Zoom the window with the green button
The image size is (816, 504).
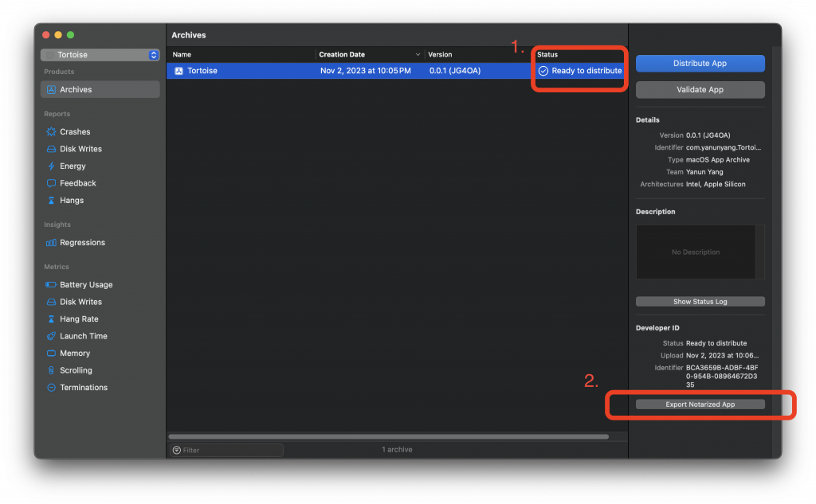(x=71, y=35)
